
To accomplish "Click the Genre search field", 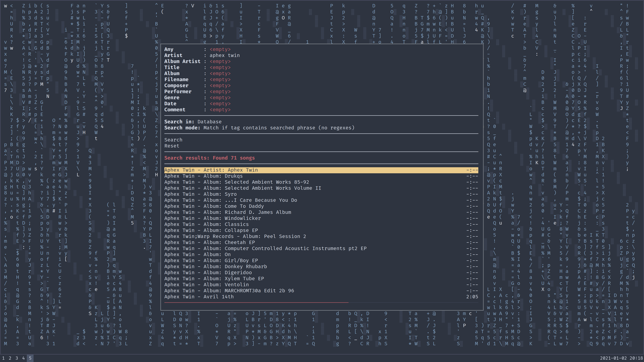I will pyautogui.click(x=220, y=98).
